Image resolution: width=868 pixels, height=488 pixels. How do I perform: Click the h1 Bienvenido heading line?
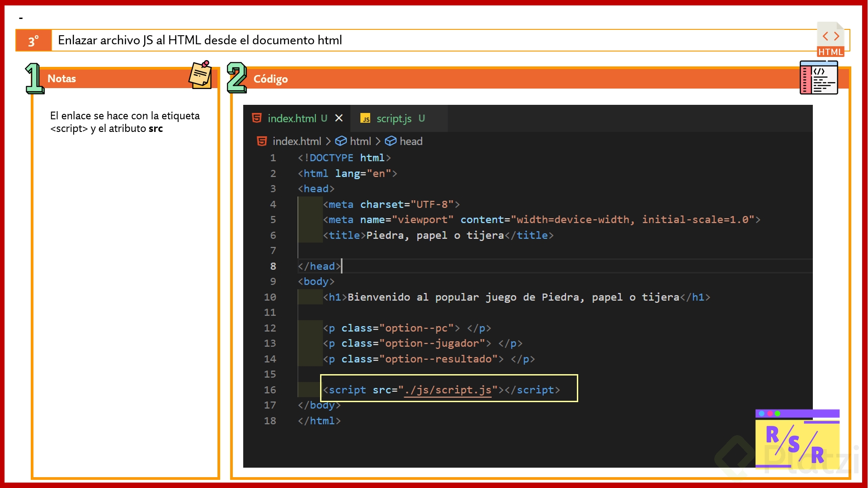516,297
